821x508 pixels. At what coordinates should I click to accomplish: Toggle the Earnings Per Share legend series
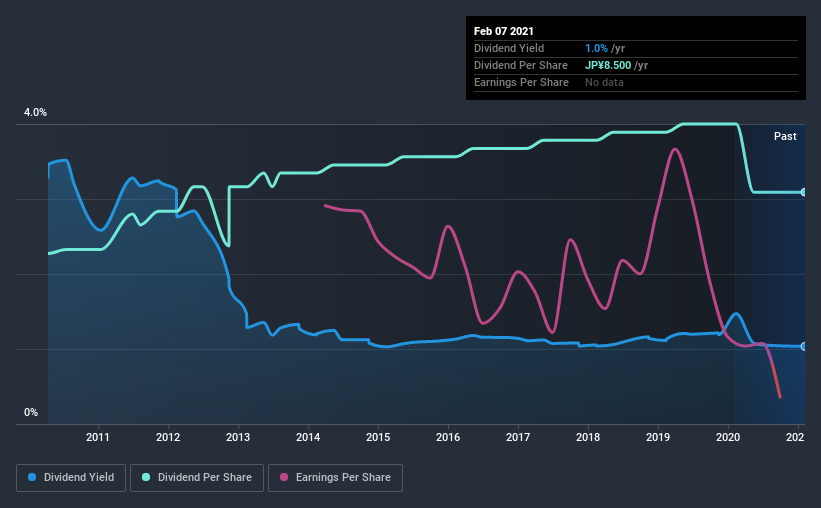(335, 478)
